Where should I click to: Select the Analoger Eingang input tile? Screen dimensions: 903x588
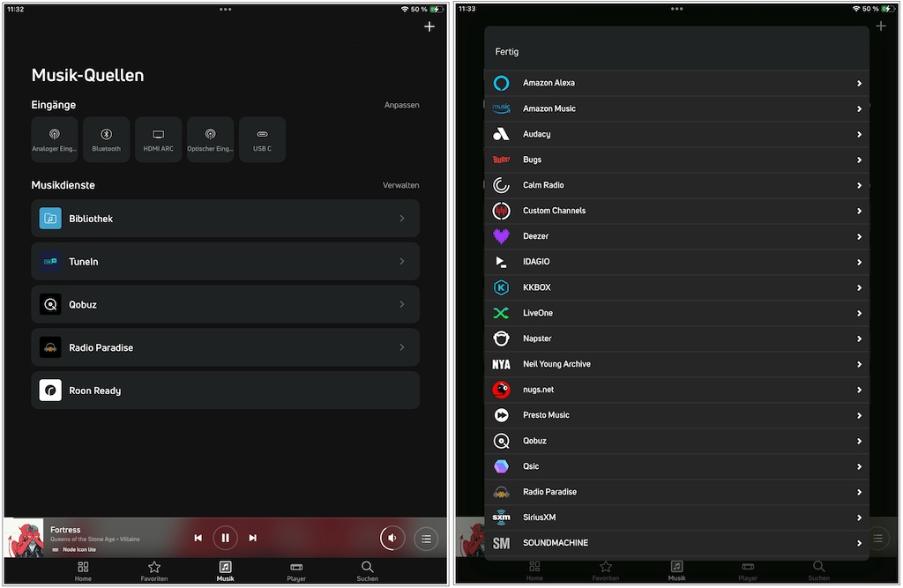[x=54, y=139]
